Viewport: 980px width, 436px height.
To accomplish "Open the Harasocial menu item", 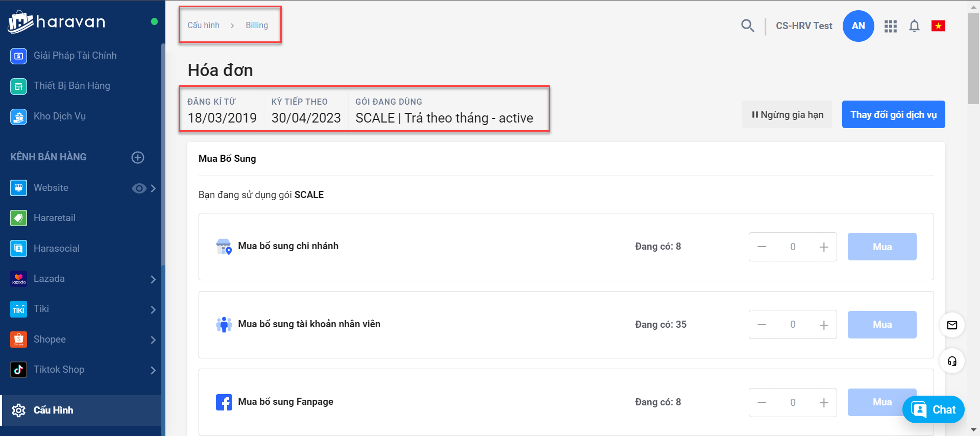I will click(56, 249).
